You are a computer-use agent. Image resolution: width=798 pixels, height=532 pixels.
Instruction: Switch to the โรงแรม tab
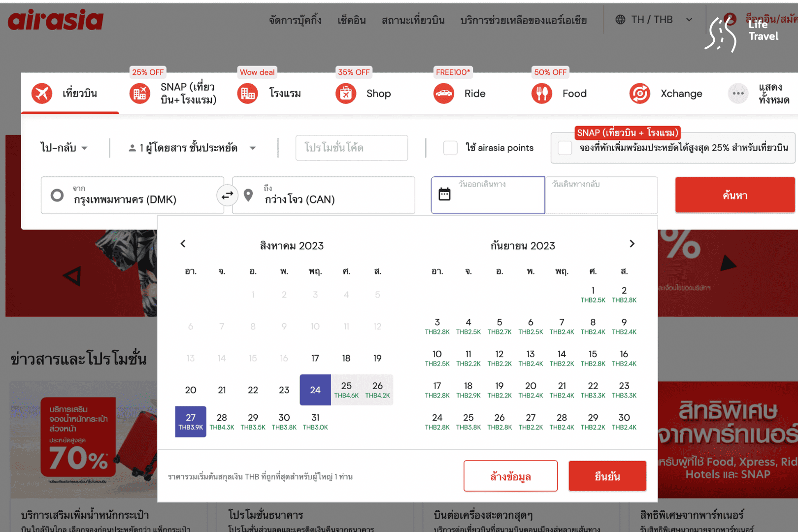pos(269,94)
